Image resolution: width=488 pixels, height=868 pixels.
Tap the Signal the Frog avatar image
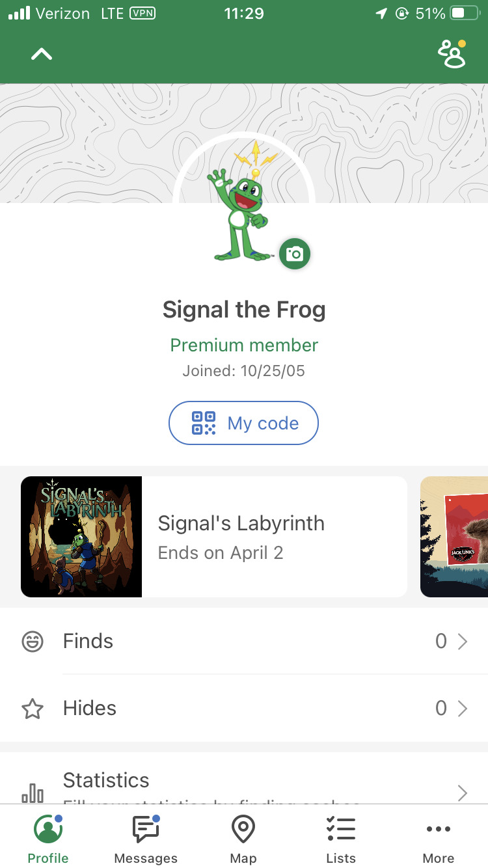pyautogui.click(x=241, y=208)
